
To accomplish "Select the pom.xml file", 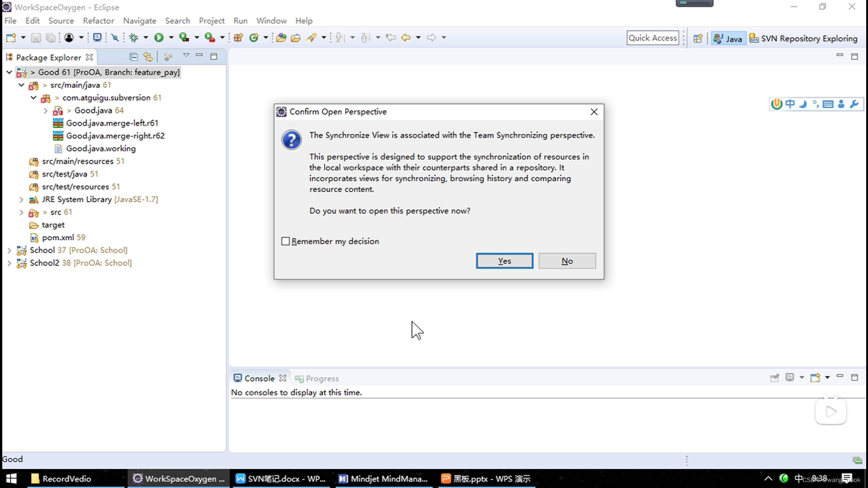I will point(57,237).
